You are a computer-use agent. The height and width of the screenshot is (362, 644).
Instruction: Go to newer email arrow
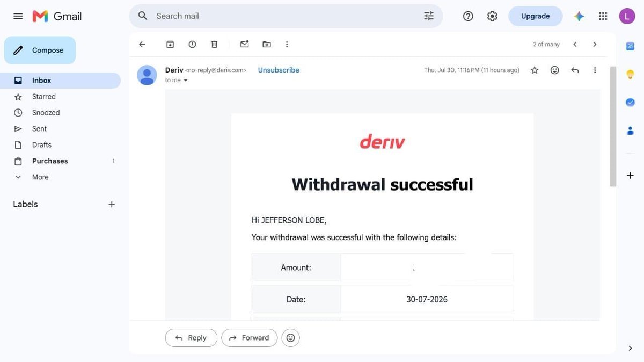click(x=575, y=44)
